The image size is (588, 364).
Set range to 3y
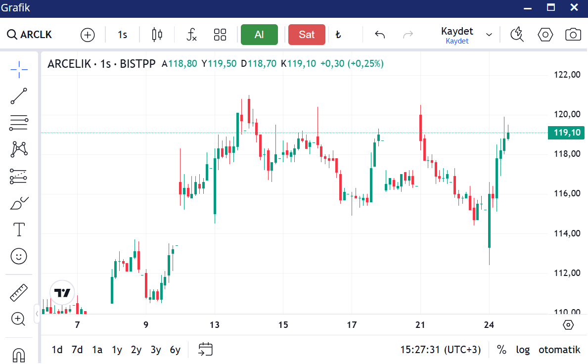[x=156, y=350]
